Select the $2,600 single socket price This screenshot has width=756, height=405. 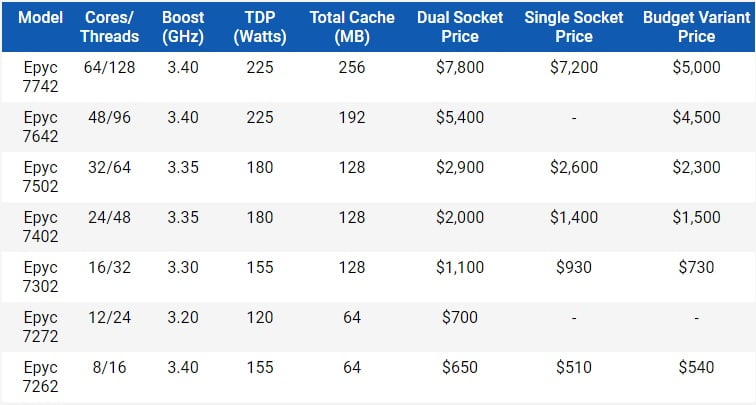[574, 168]
